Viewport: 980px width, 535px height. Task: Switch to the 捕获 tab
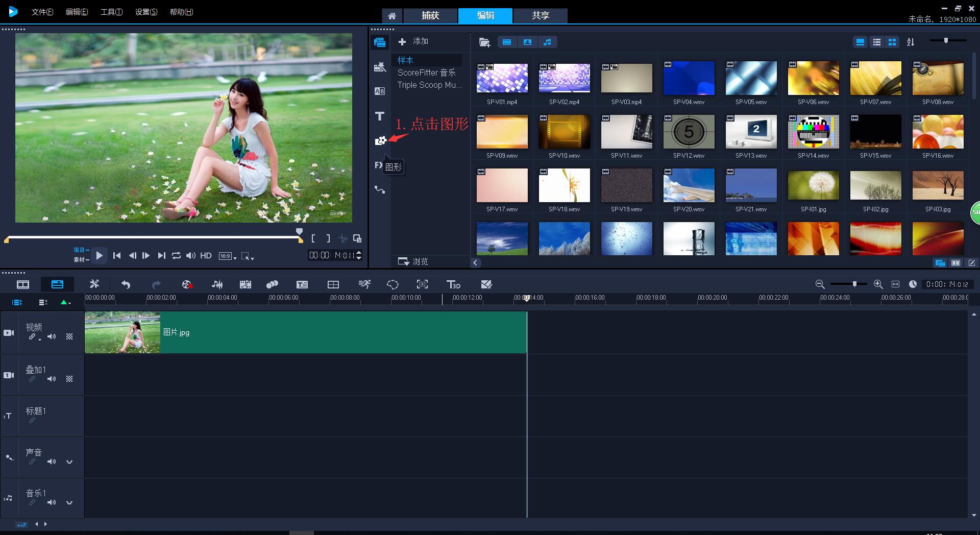(430, 15)
